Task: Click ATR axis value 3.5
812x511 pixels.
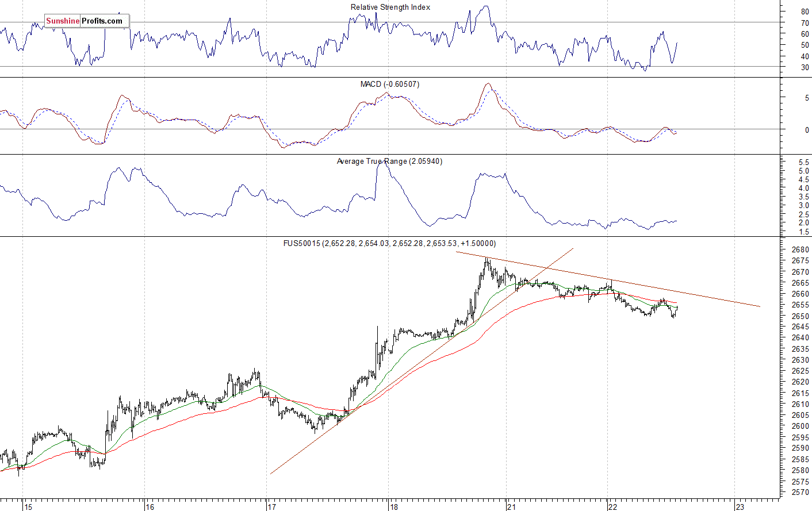Action: tap(803, 197)
